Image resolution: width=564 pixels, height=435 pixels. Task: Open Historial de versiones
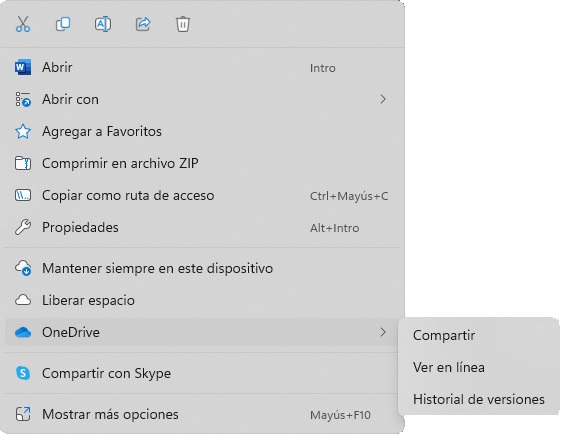pos(479,399)
